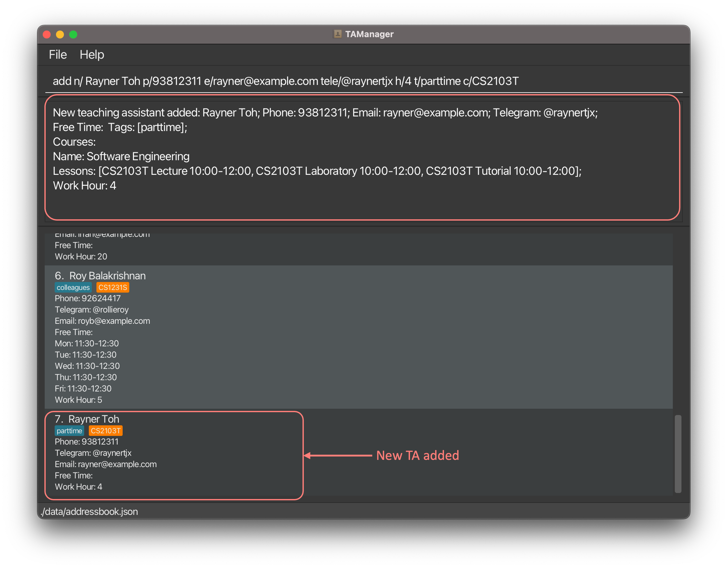The height and width of the screenshot is (569, 728).
Task: Click the TA list vertical scrollbar thumb
Action: pyautogui.click(x=678, y=454)
